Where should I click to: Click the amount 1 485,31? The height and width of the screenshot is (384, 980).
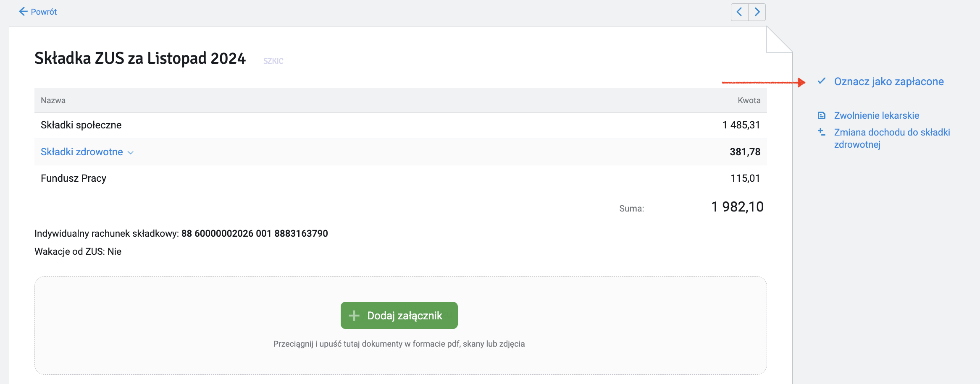pyautogui.click(x=741, y=125)
